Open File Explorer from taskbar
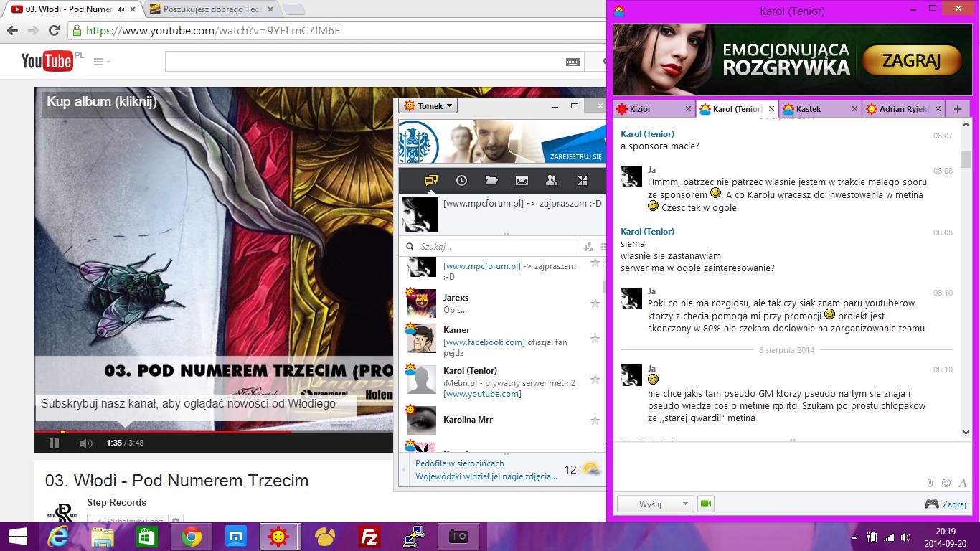980x551 pixels. click(x=103, y=537)
